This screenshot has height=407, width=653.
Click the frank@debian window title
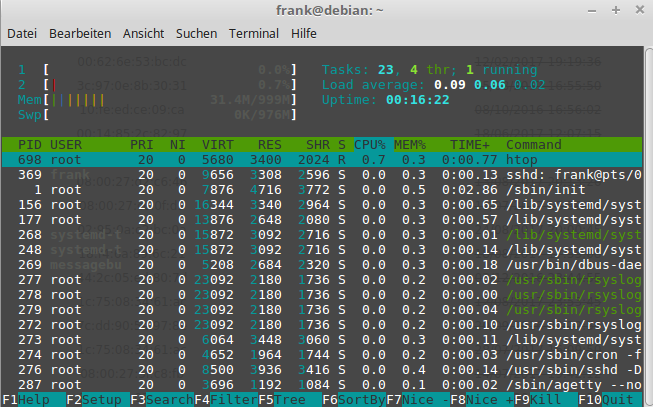coord(329,10)
